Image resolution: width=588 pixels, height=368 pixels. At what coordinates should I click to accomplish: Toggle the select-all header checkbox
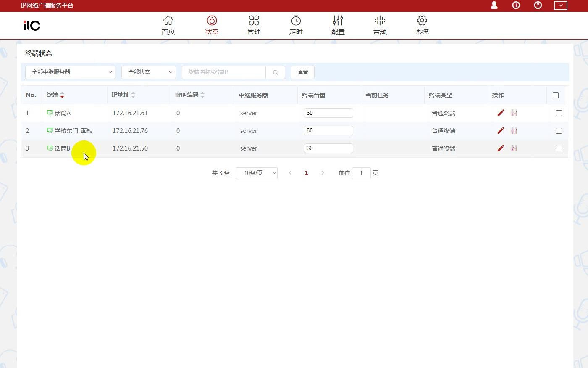(556, 95)
